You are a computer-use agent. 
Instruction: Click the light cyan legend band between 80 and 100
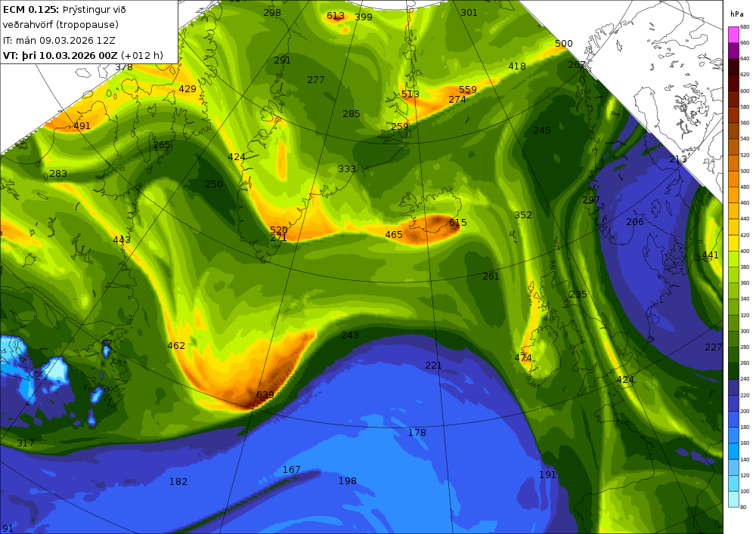coord(733,499)
